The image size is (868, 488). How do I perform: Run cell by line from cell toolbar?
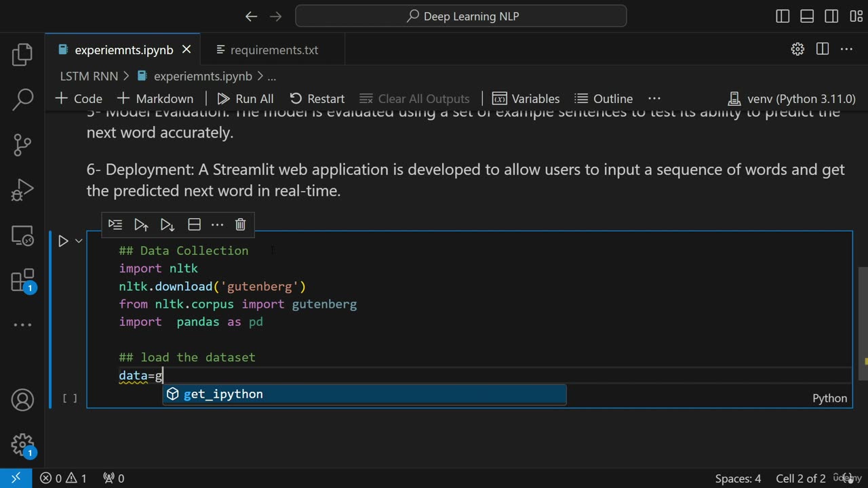[115, 224]
